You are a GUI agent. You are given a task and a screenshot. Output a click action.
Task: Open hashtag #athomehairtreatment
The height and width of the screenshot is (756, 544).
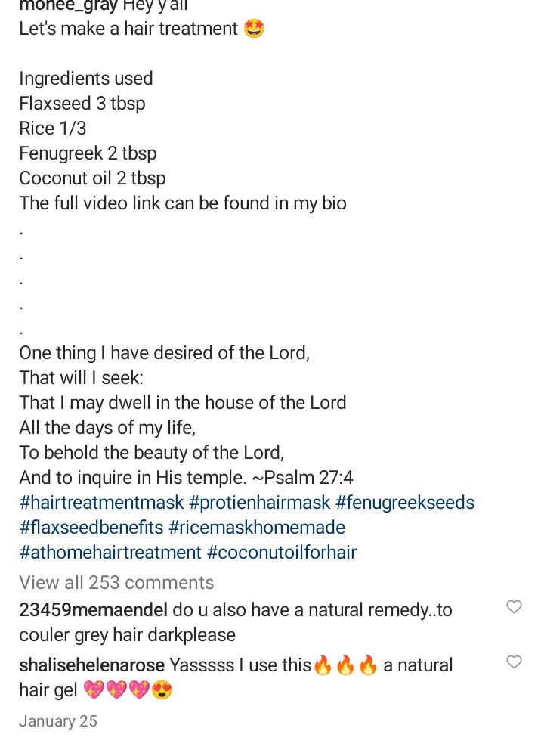coord(110,553)
